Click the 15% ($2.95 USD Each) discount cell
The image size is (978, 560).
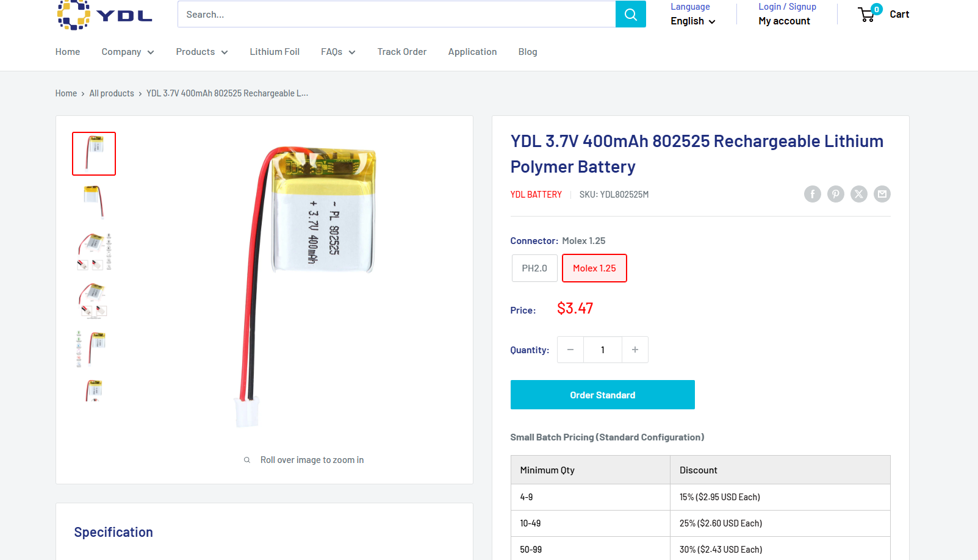(780, 497)
